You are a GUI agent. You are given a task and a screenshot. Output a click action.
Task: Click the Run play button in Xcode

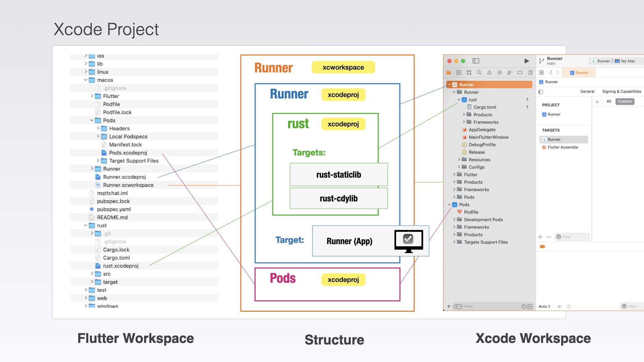tap(526, 61)
